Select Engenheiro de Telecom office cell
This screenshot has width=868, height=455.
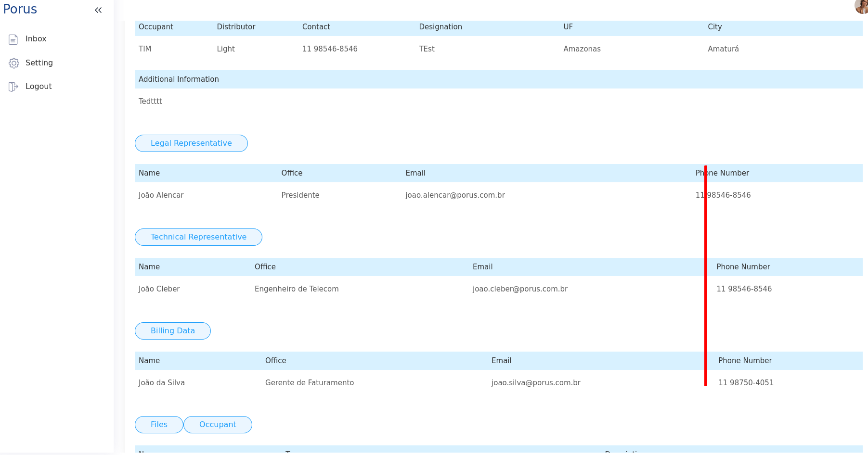[x=297, y=289]
